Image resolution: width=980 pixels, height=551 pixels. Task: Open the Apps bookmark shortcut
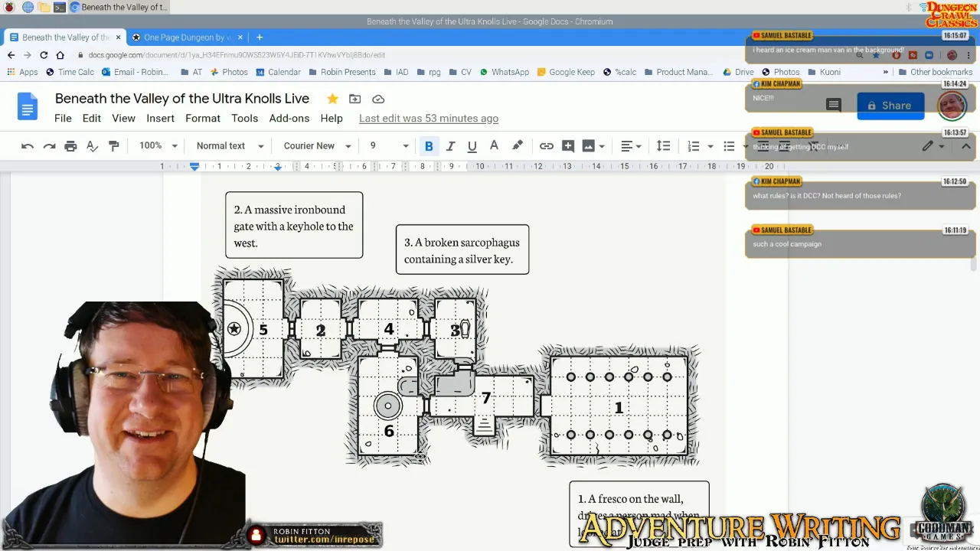click(22, 72)
